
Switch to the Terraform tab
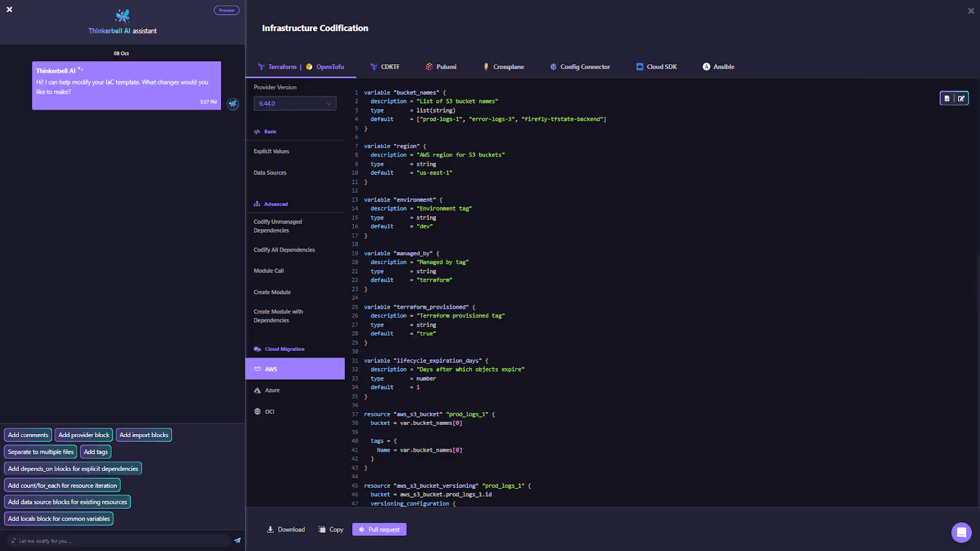(x=277, y=67)
